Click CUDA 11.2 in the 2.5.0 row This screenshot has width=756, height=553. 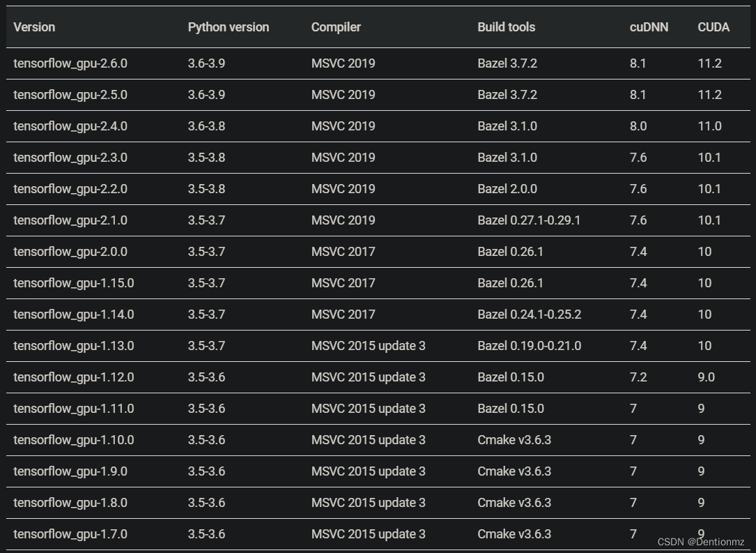coord(710,95)
